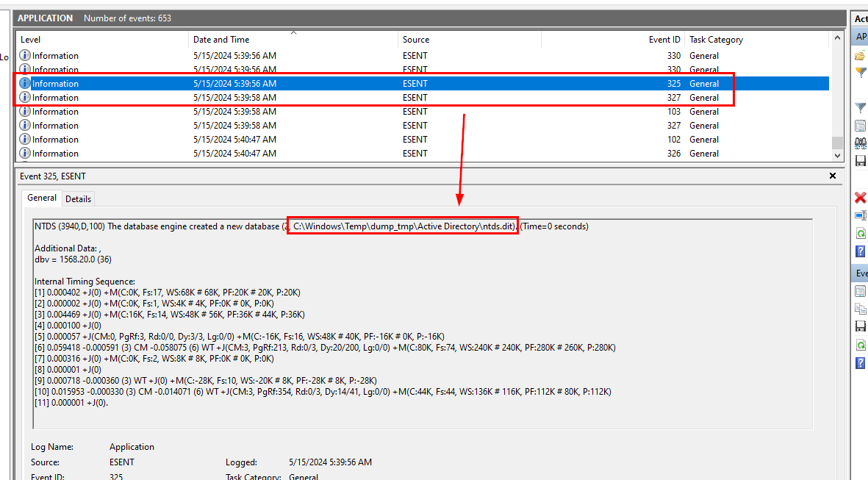The width and height of the screenshot is (868, 480).
Task: Click information icon on event 103 row
Action: coord(25,111)
